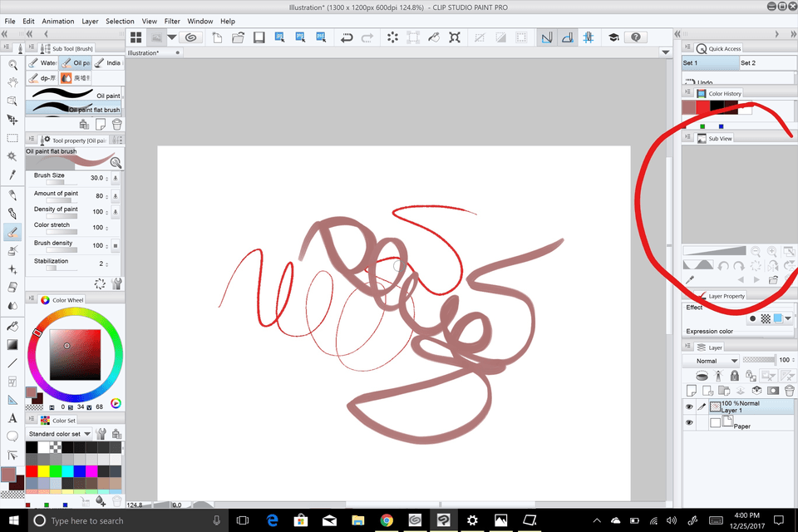Select the Zoom magnifier tool
This screenshot has width=798, height=532.
point(12,64)
